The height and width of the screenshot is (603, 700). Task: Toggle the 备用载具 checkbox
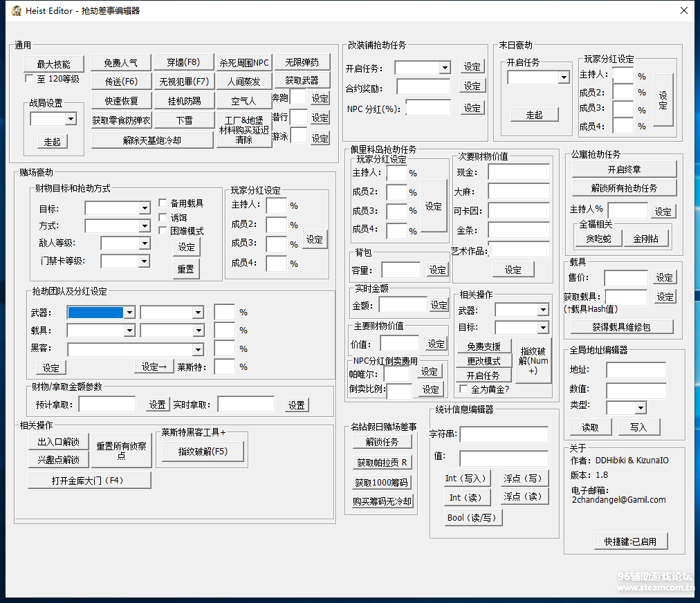tap(163, 203)
